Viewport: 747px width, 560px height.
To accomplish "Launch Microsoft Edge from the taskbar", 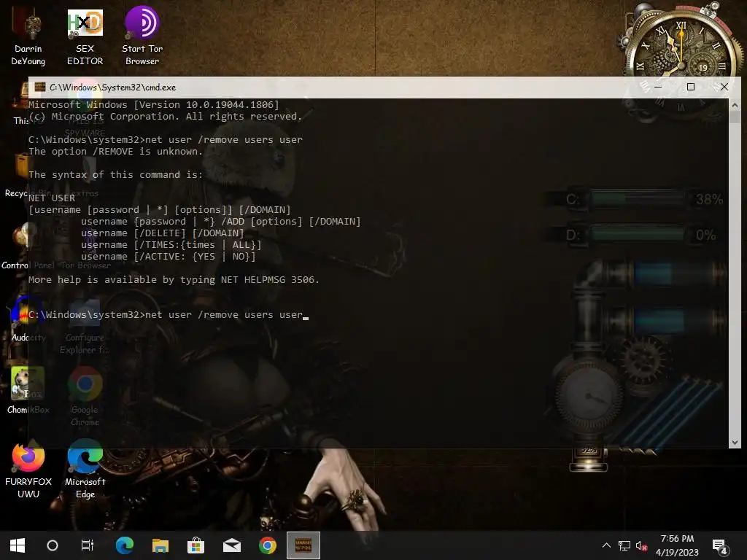I will pyautogui.click(x=125, y=545).
